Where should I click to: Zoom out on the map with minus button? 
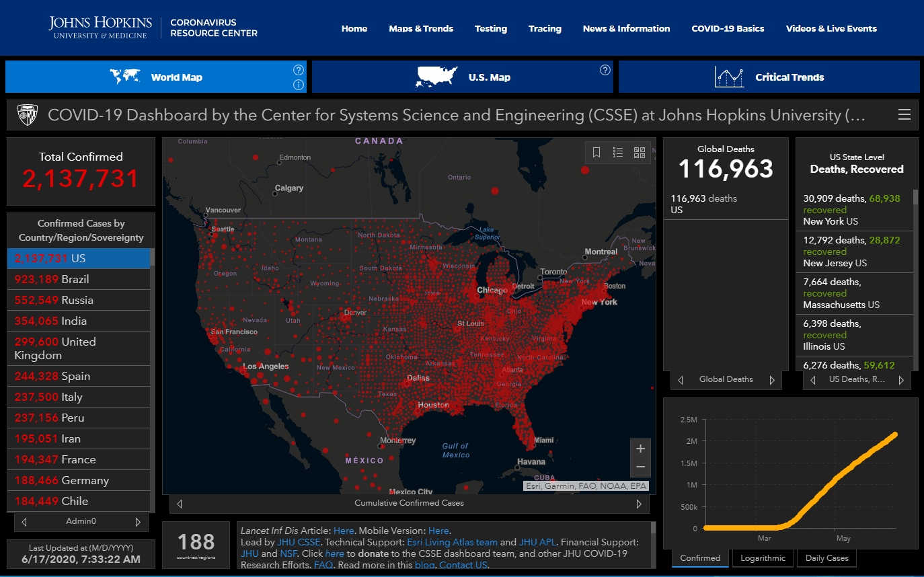coord(640,467)
